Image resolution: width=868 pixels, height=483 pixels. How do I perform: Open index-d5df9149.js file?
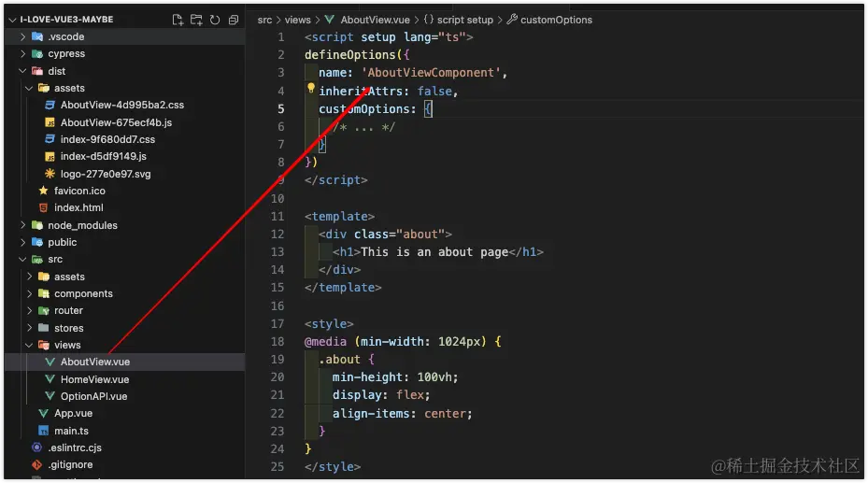tap(104, 157)
